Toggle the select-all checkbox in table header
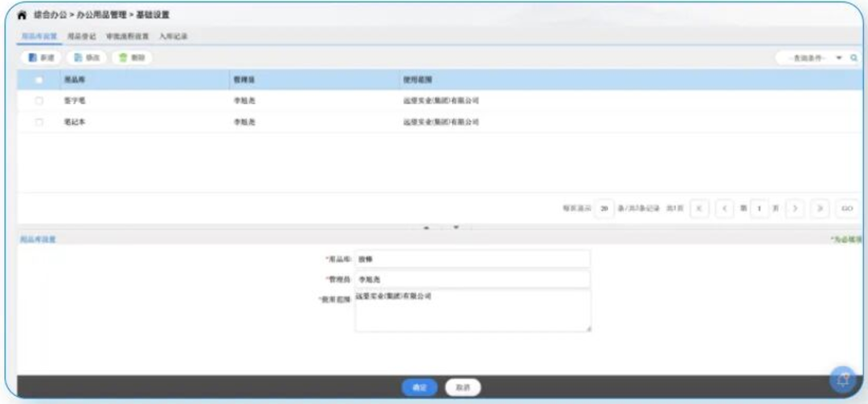 [39, 80]
